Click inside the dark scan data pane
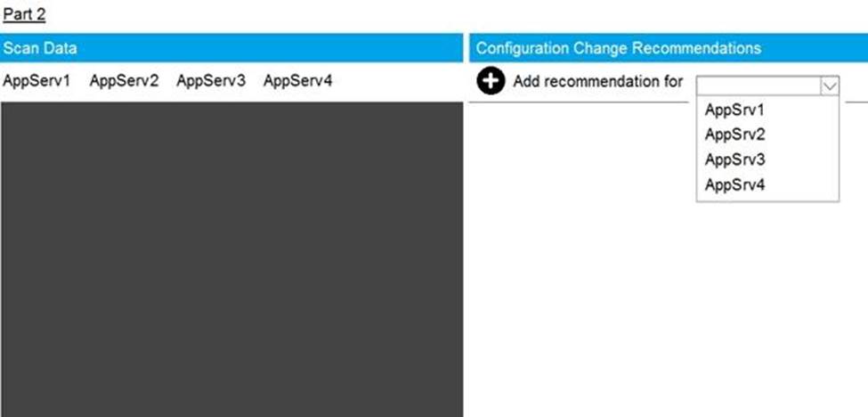 pos(231,258)
